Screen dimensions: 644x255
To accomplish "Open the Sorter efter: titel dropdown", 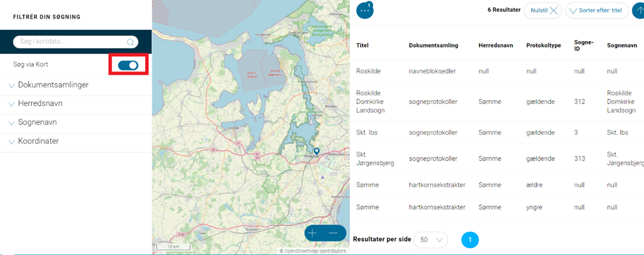I will pyautogui.click(x=596, y=11).
